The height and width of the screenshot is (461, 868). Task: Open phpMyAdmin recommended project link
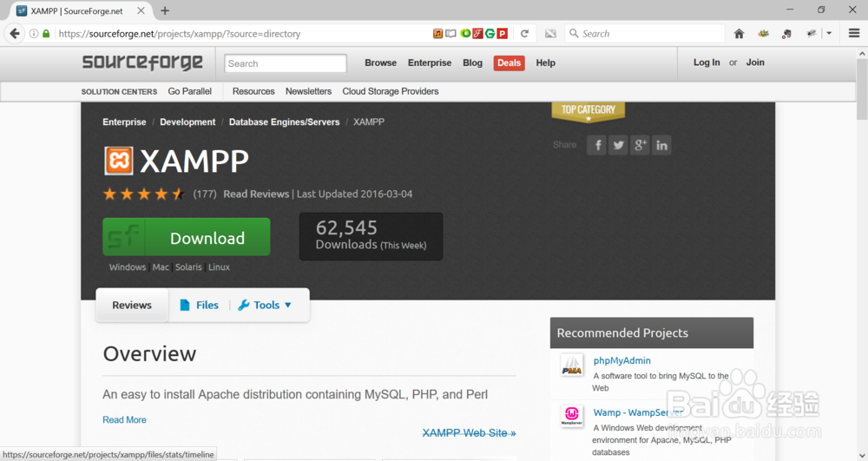pyautogui.click(x=621, y=360)
